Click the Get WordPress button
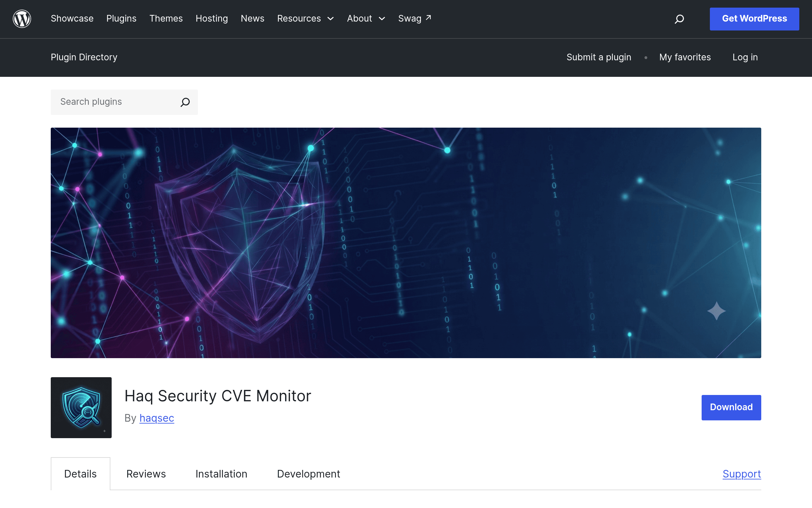The image size is (812, 508). 754,19
